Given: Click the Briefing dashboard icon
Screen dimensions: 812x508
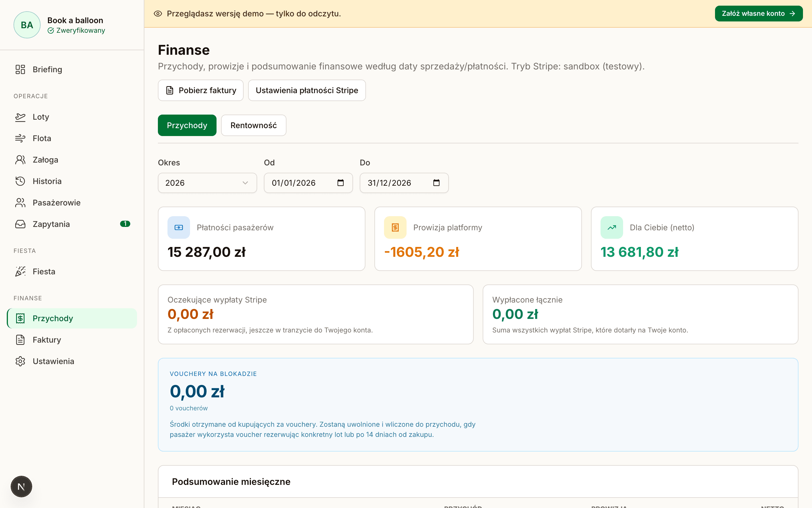Looking at the screenshot, I should tap(20, 69).
